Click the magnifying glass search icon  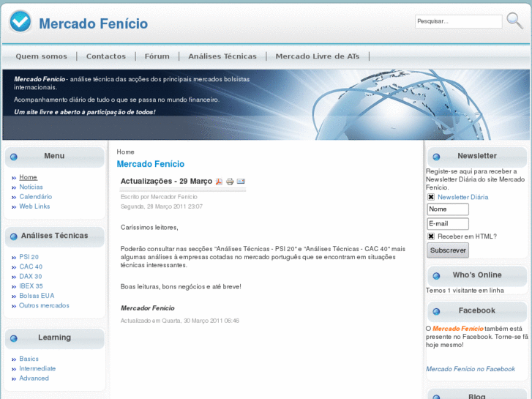tap(514, 20)
